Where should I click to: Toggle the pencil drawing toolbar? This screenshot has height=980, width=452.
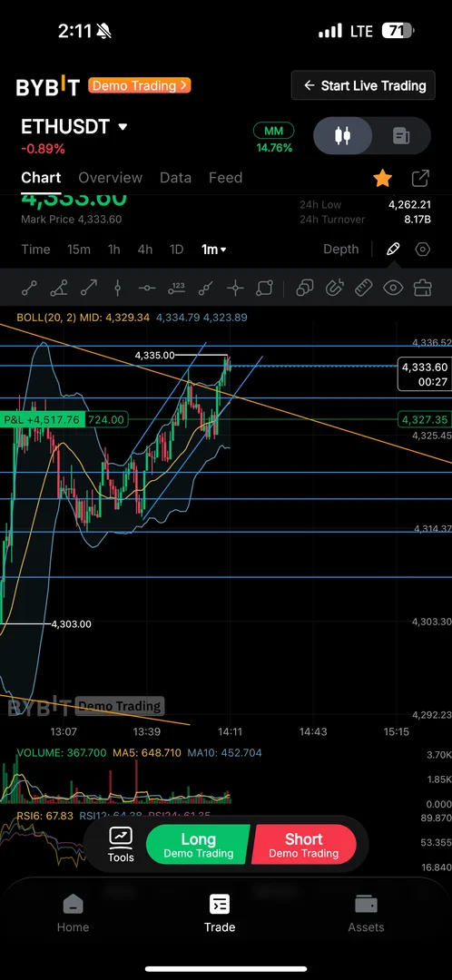pyautogui.click(x=393, y=250)
